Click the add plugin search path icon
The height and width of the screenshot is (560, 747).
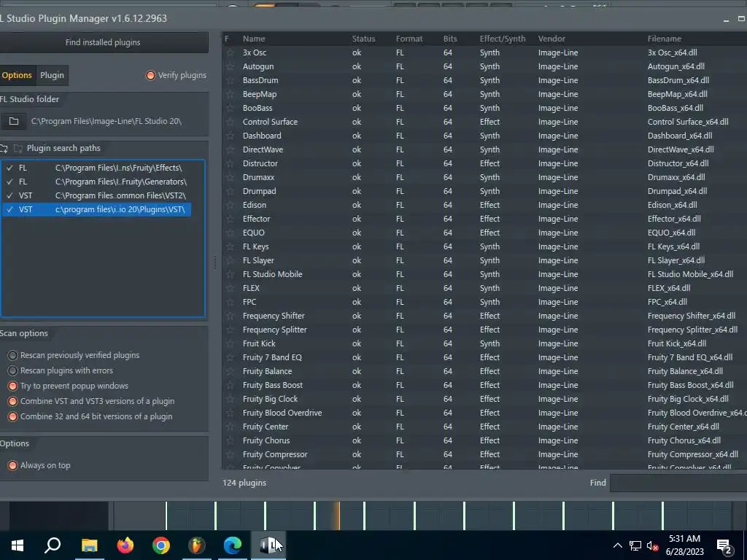4,149
